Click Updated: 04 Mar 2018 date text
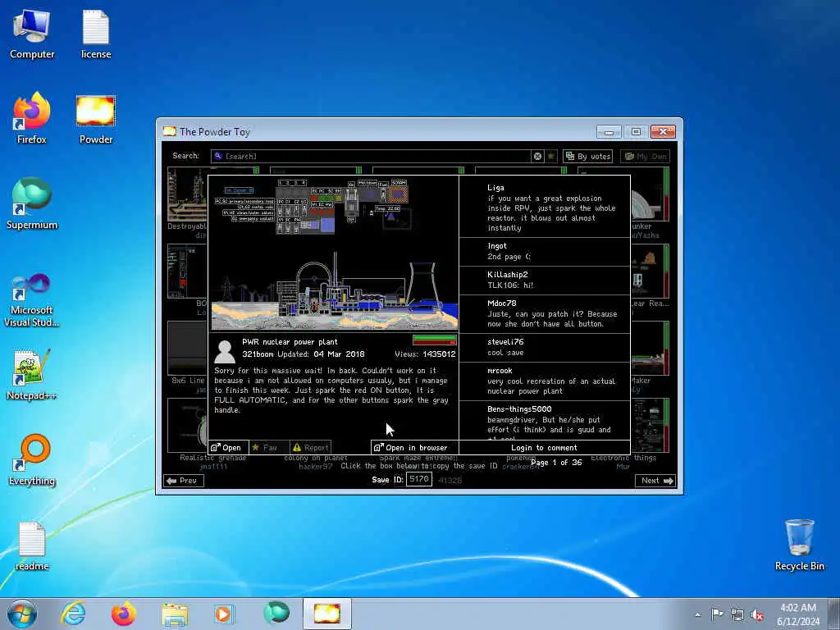This screenshot has width=840, height=630. click(x=320, y=354)
